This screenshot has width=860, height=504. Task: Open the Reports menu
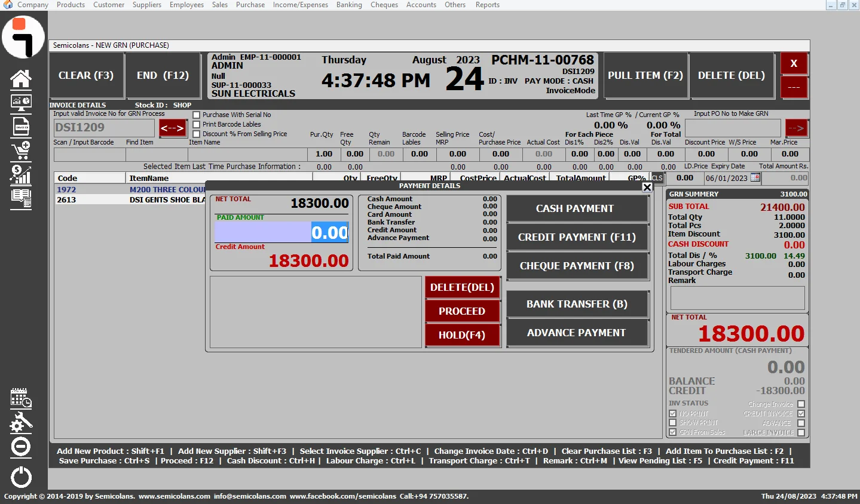[x=487, y=5]
